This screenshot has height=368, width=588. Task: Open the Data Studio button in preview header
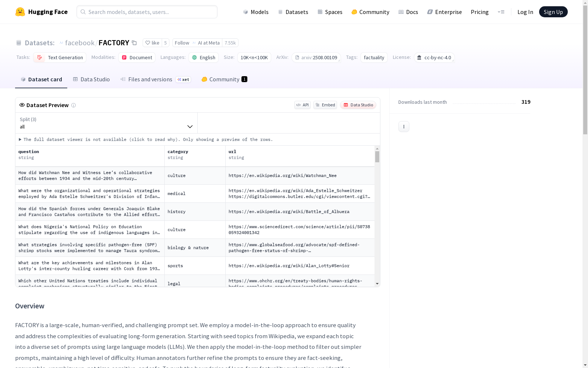(358, 105)
